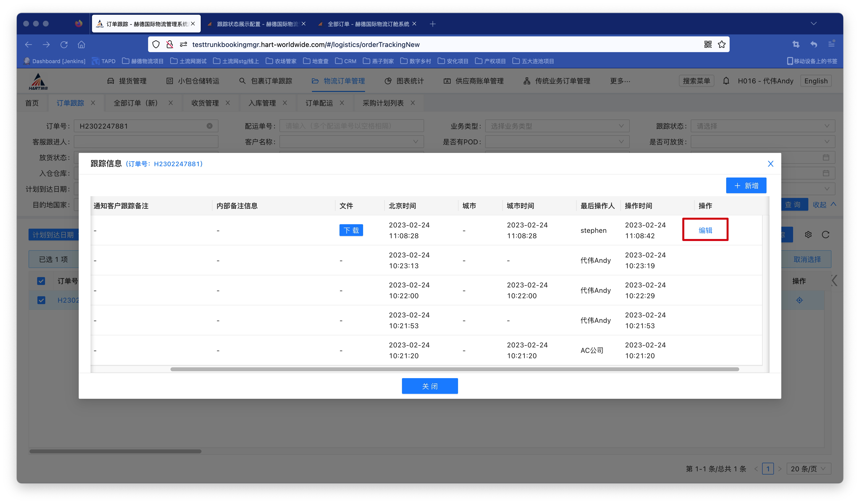Uncheck the H2302 order row checkbox
This screenshot has height=504, width=860.
click(x=41, y=300)
